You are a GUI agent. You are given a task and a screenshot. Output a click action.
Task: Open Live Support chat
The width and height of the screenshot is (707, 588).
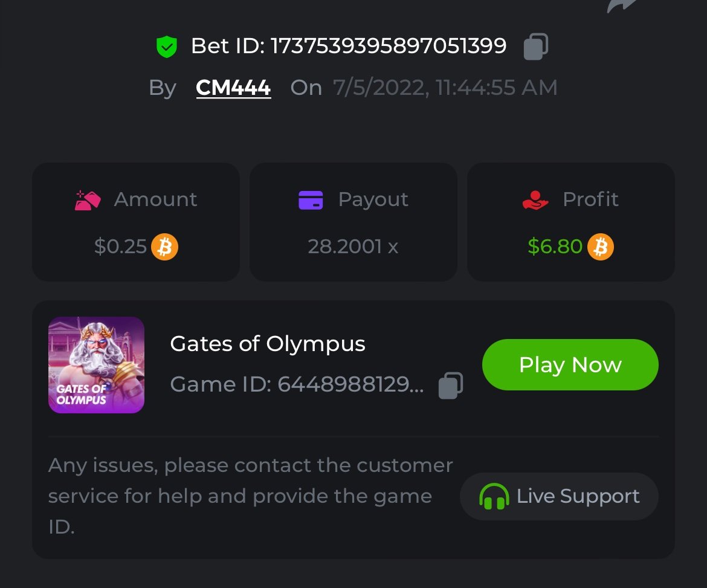click(559, 497)
